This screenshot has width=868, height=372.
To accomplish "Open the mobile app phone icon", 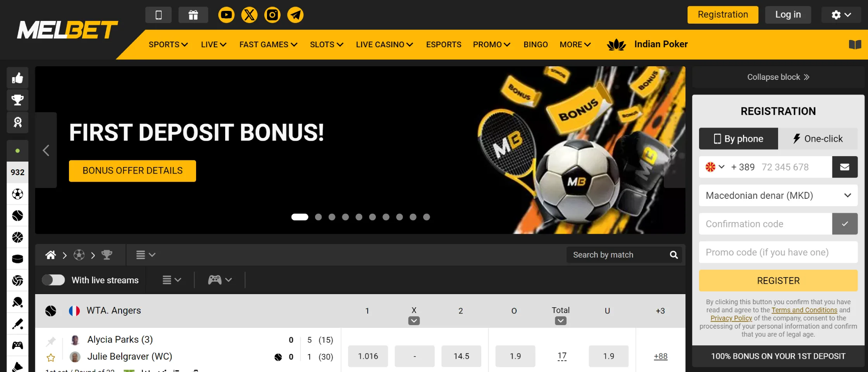I will click(158, 15).
